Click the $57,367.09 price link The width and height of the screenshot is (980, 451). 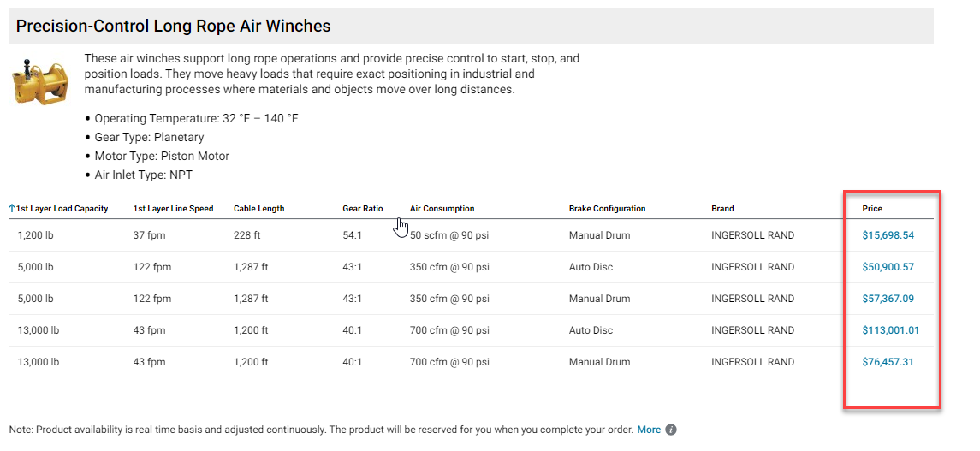[x=888, y=299]
